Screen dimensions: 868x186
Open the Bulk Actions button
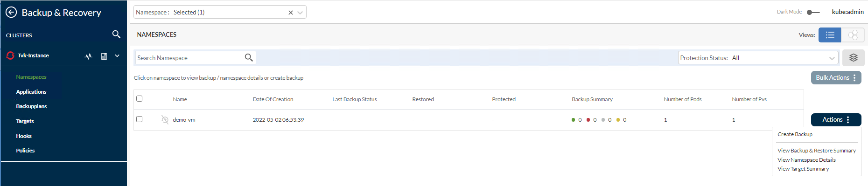click(836, 78)
